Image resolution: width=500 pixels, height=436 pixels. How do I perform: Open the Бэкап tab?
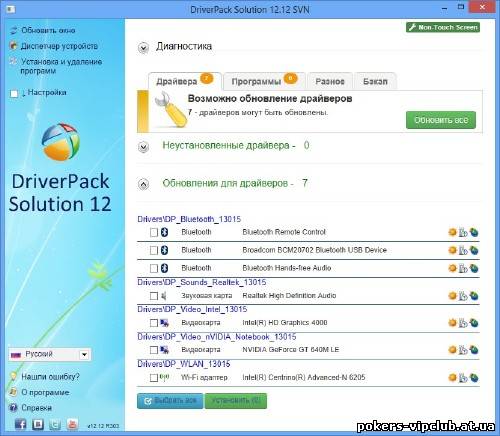[375, 81]
